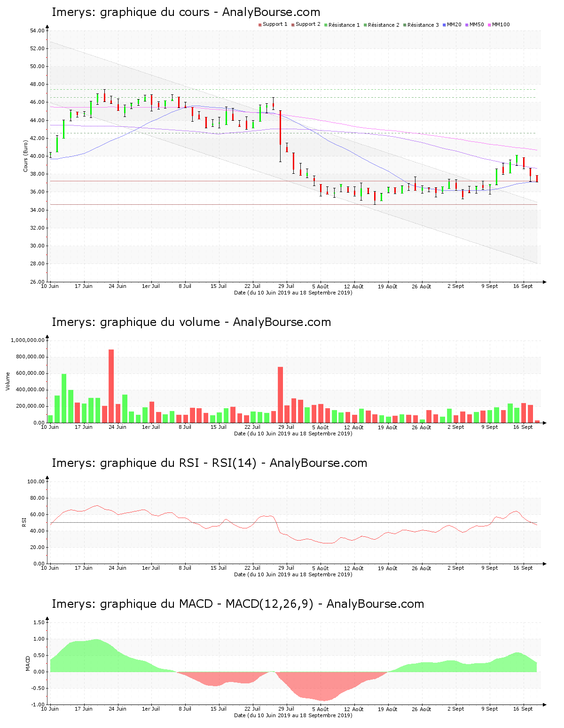This screenshot has width=564, height=728.
Task: Click the RSI chart title 'graphique du RSI - RSI(14)'
Action: [x=178, y=463]
